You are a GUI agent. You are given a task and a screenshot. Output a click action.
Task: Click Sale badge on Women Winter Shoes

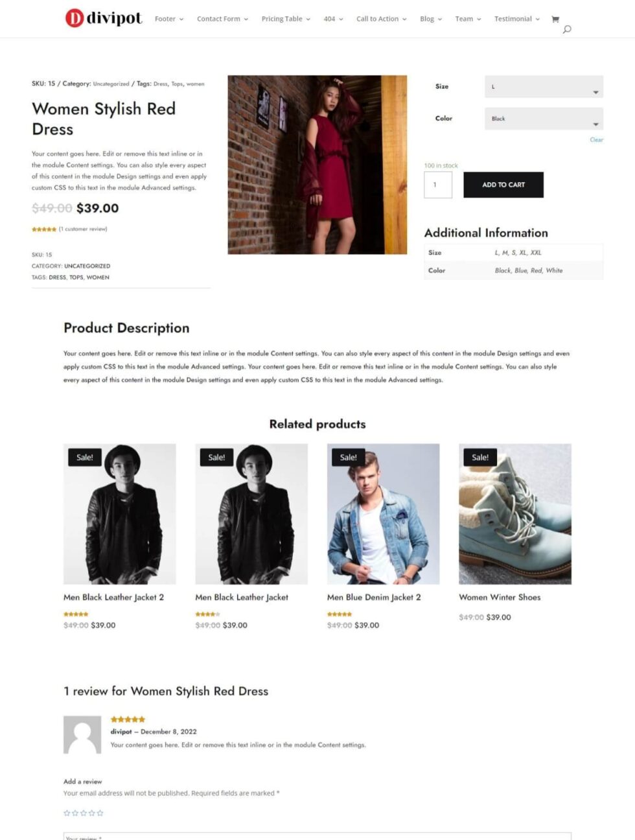pos(480,457)
